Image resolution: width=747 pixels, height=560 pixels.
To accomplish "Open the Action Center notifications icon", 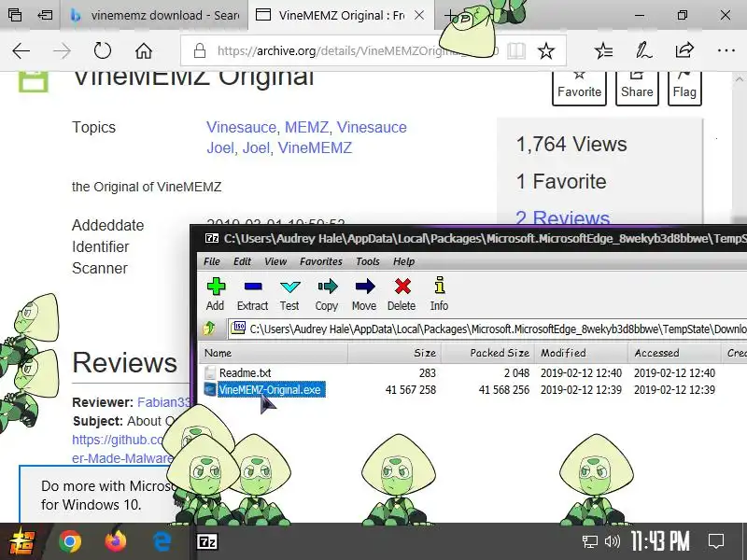I will coord(716,541).
